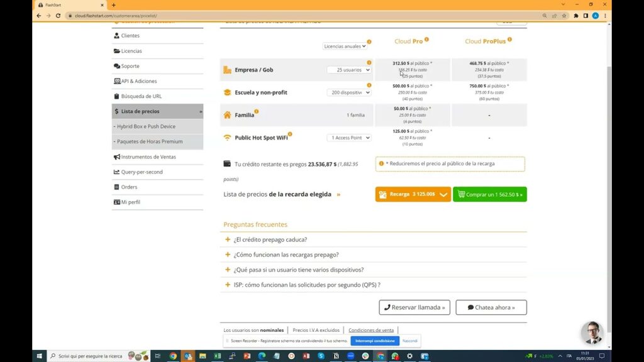Open the Licencias anuales dropdown
644x362 pixels.
pyautogui.click(x=345, y=47)
